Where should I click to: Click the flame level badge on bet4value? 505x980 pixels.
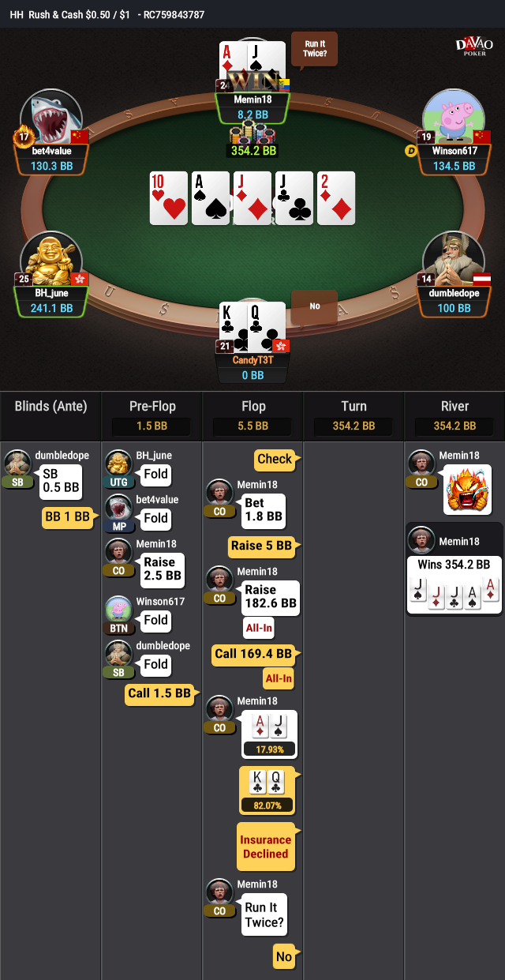pyautogui.click(x=23, y=137)
